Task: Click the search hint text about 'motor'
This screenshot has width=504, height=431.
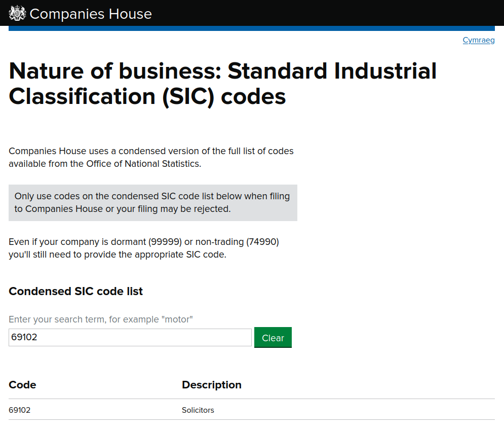Action: tap(101, 319)
